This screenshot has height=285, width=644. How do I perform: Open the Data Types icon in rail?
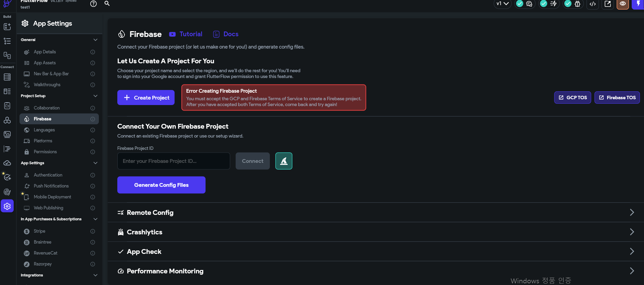click(7, 91)
